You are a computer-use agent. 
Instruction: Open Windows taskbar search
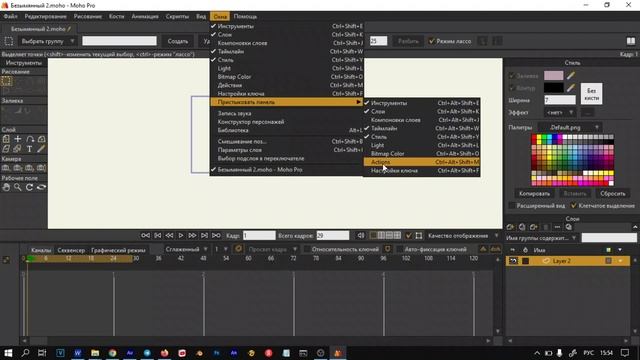click(x=25, y=353)
